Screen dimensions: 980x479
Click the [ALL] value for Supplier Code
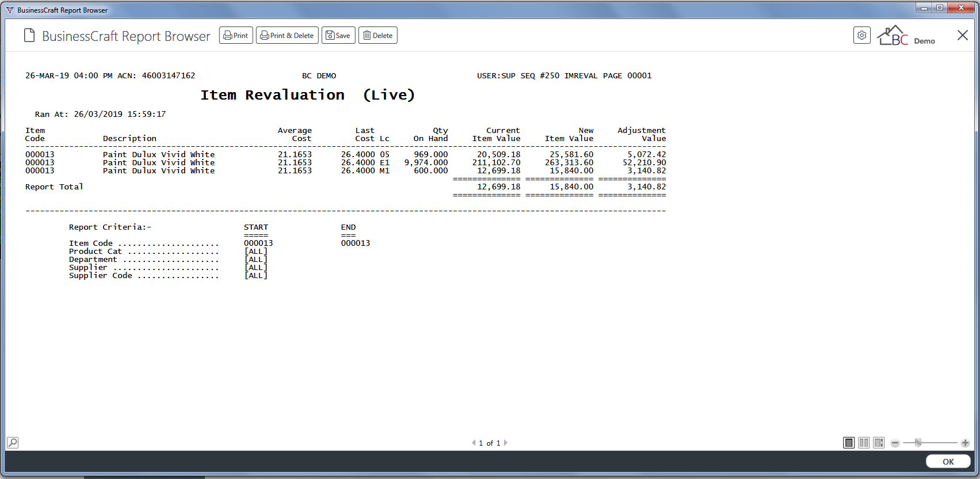[x=256, y=275]
